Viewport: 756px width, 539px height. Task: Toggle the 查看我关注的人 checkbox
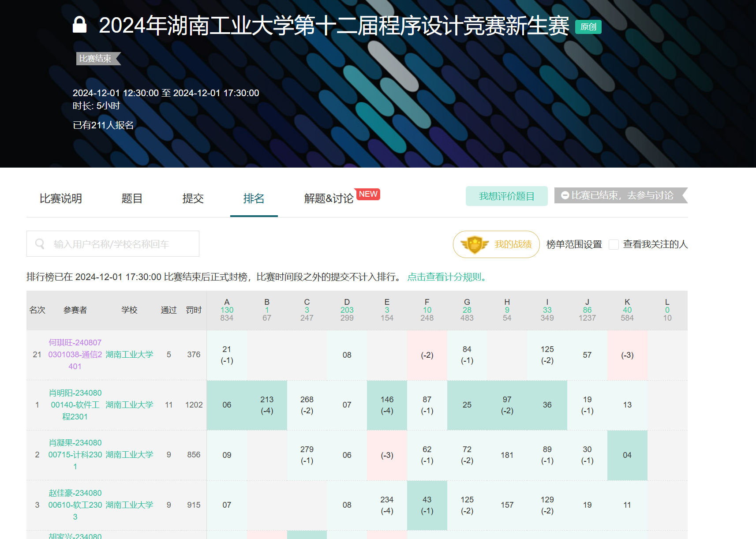(x=614, y=244)
